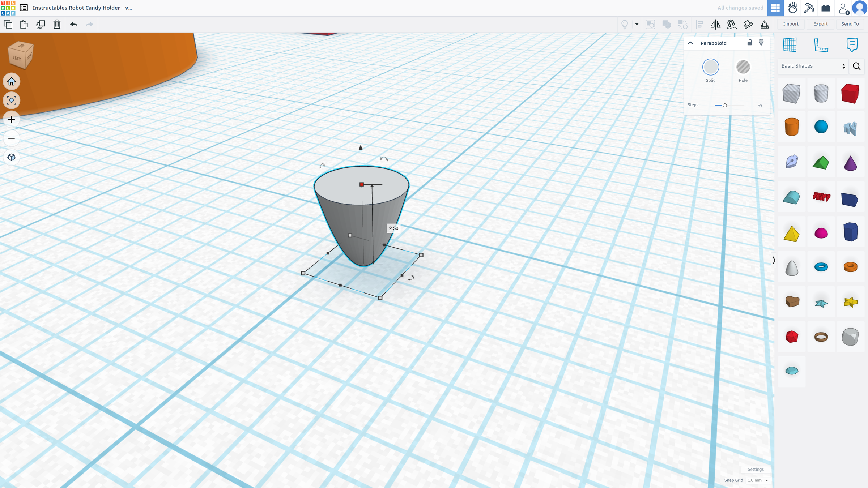Click the Settings button

point(756,469)
